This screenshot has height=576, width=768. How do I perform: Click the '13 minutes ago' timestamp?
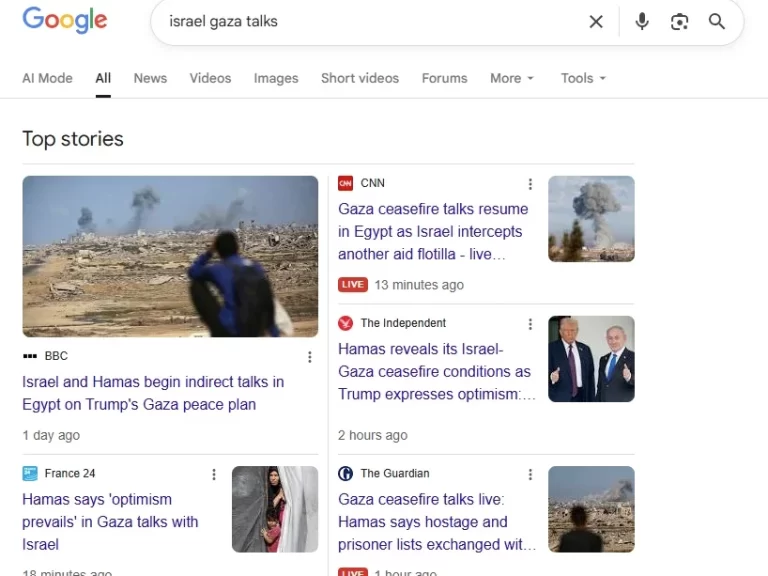point(419,285)
